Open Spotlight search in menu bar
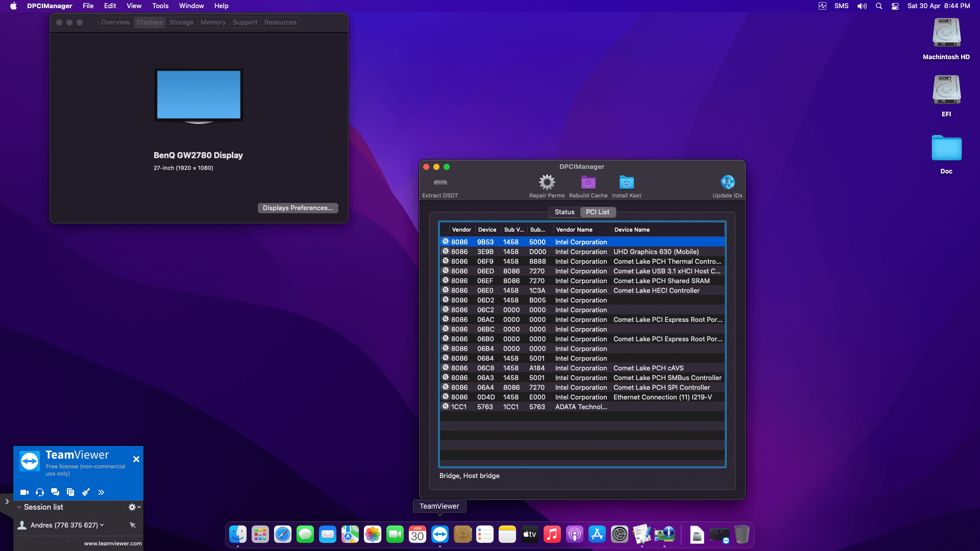 coord(879,6)
